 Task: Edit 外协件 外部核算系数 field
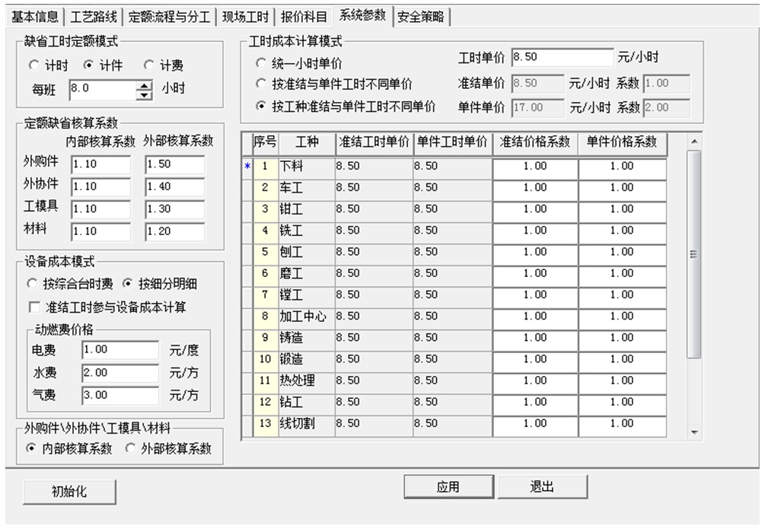[175, 187]
